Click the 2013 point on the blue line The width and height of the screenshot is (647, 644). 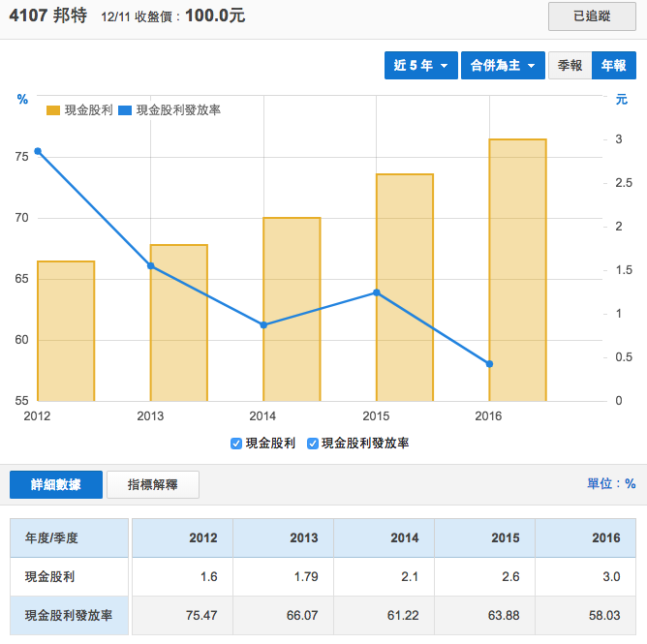(151, 265)
